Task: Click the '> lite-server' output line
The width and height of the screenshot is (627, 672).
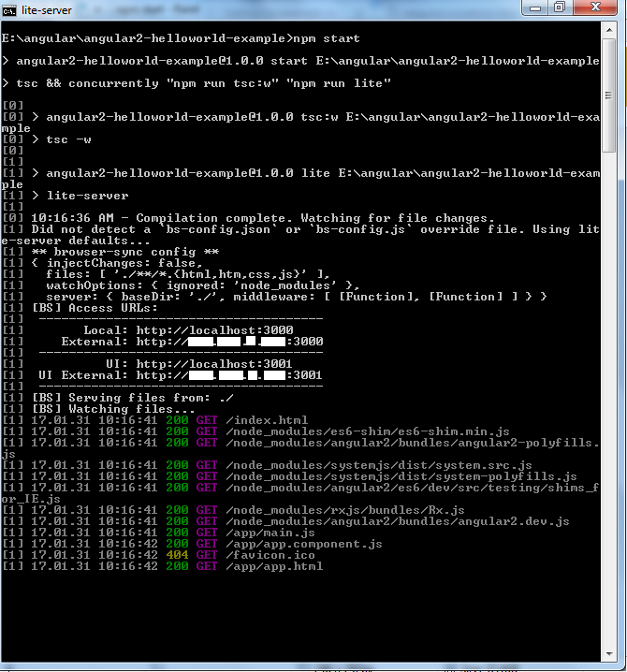Action: coord(80,196)
